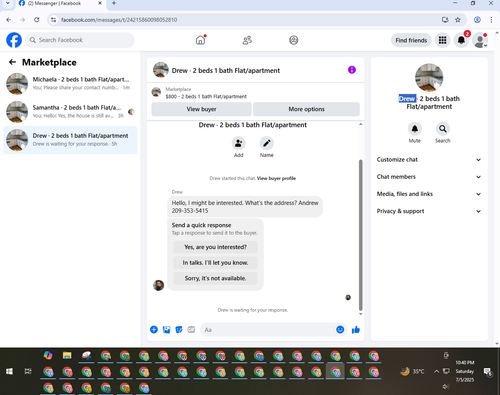500x395 pixels.
Task: Expand Chat members section
Action: click(x=429, y=177)
